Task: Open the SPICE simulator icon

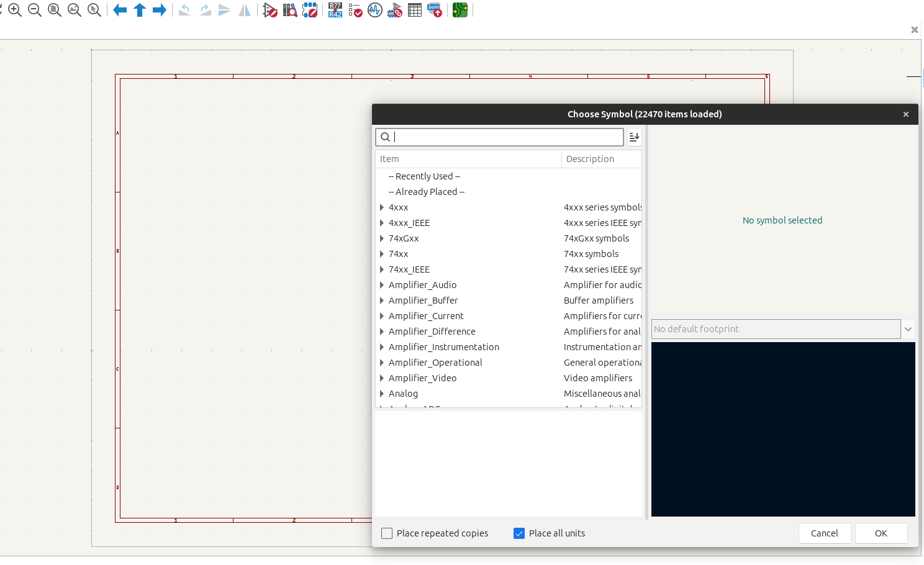Action: [375, 11]
